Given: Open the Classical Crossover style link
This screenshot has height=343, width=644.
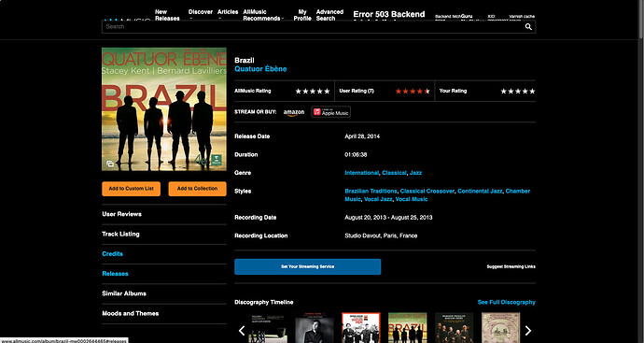Looking at the screenshot, I should point(427,192).
